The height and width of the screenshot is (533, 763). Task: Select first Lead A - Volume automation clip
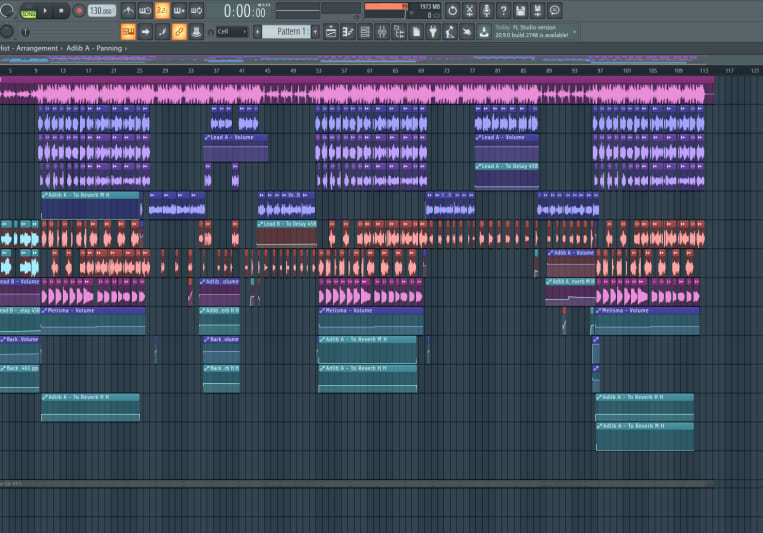[x=236, y=148]
